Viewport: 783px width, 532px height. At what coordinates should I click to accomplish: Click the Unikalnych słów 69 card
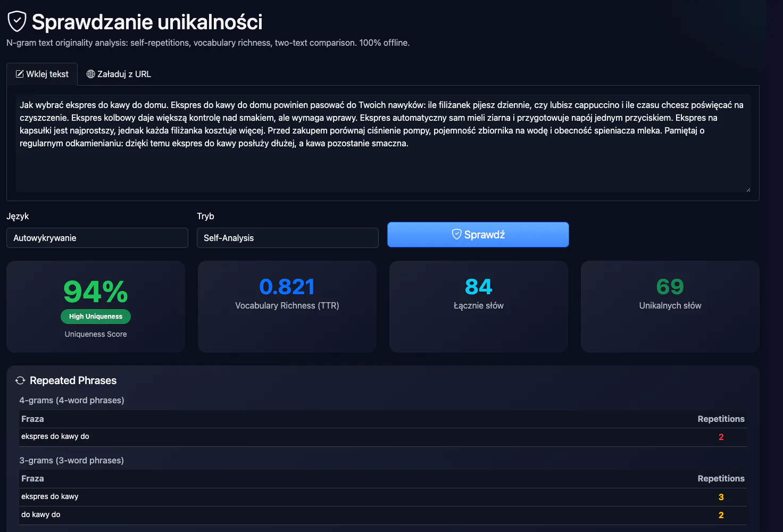click(x=670, y=306)
